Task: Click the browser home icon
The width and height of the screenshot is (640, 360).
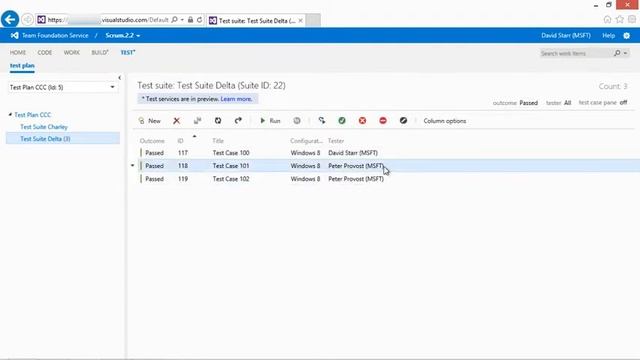Action: pos(607,19)
